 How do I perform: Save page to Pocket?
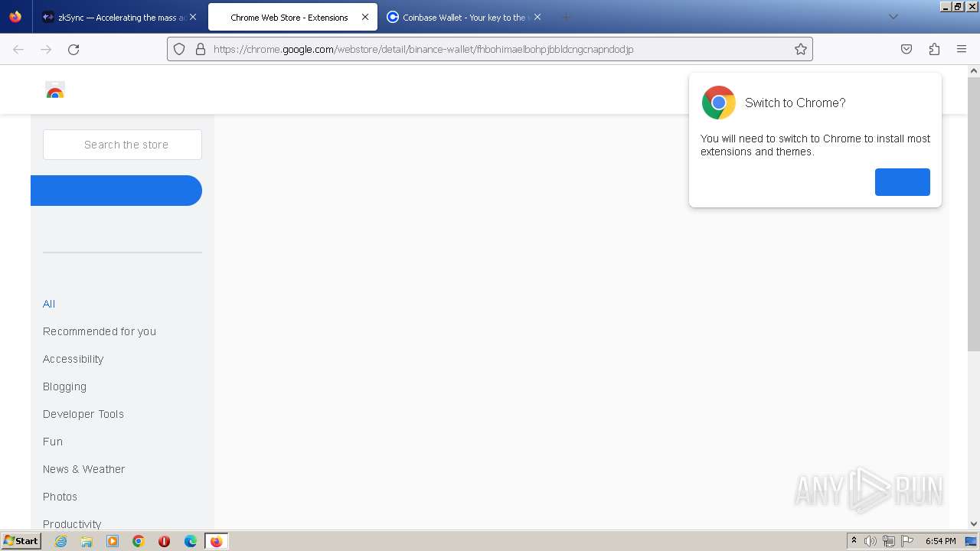click(x=906, y=49)
